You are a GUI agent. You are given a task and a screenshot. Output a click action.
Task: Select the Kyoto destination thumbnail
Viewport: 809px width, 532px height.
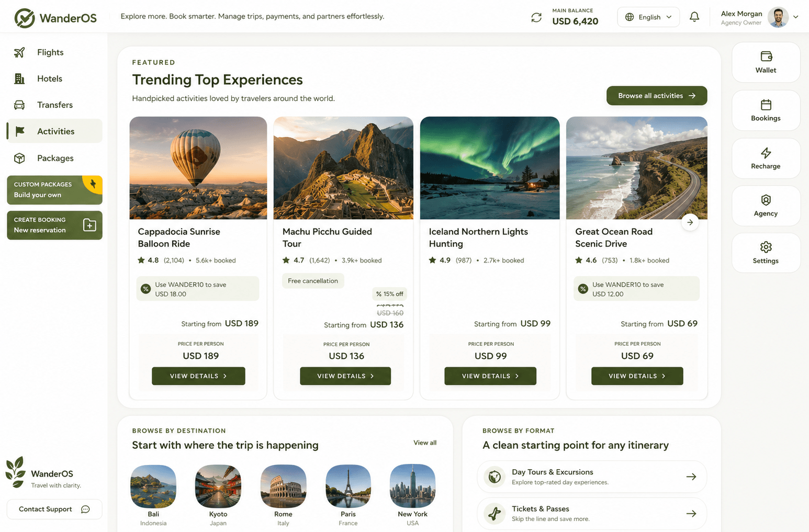218,486
